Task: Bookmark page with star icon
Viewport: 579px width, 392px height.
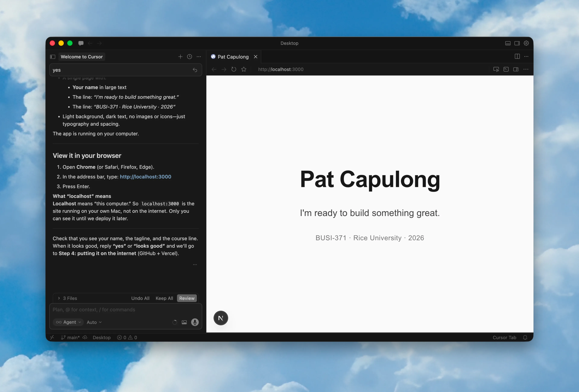Action: point(244,70)
